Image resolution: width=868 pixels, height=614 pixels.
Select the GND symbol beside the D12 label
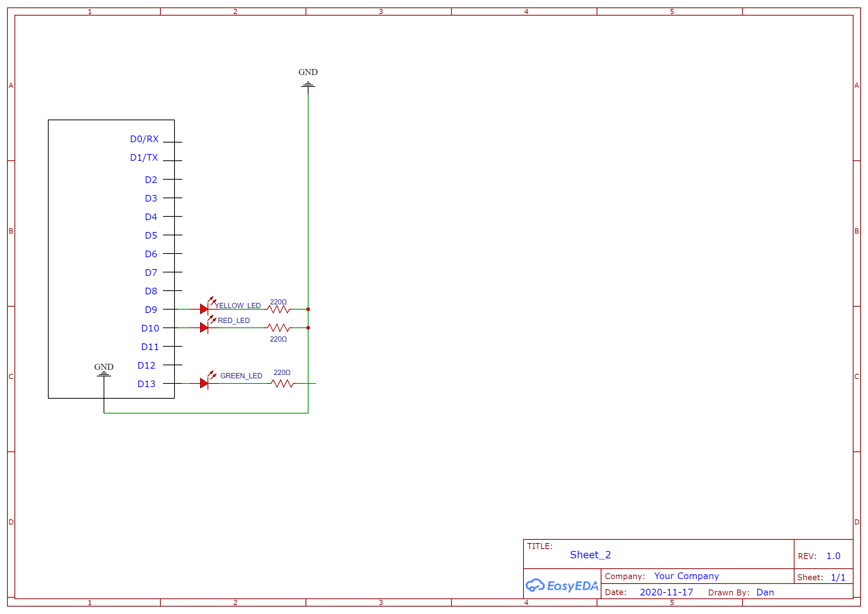[104, 374]
